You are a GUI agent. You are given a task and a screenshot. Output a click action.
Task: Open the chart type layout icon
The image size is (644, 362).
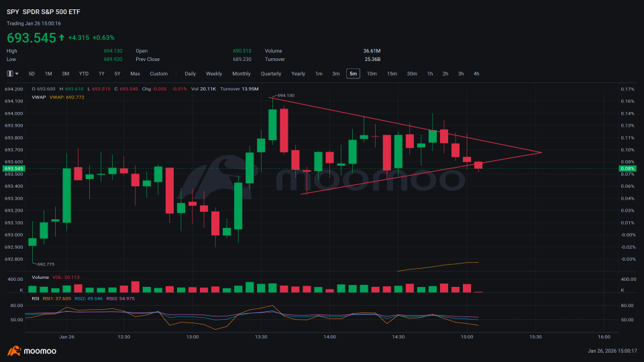(10, 74)
